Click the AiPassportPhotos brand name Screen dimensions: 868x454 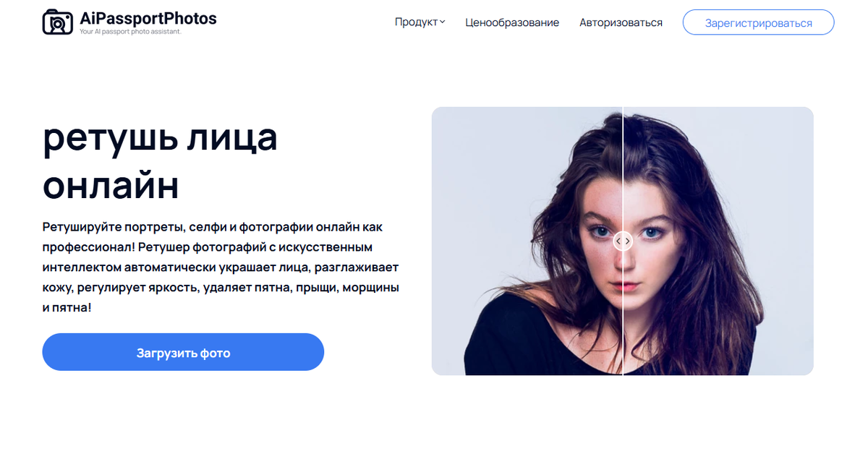(x=148, y=18)
